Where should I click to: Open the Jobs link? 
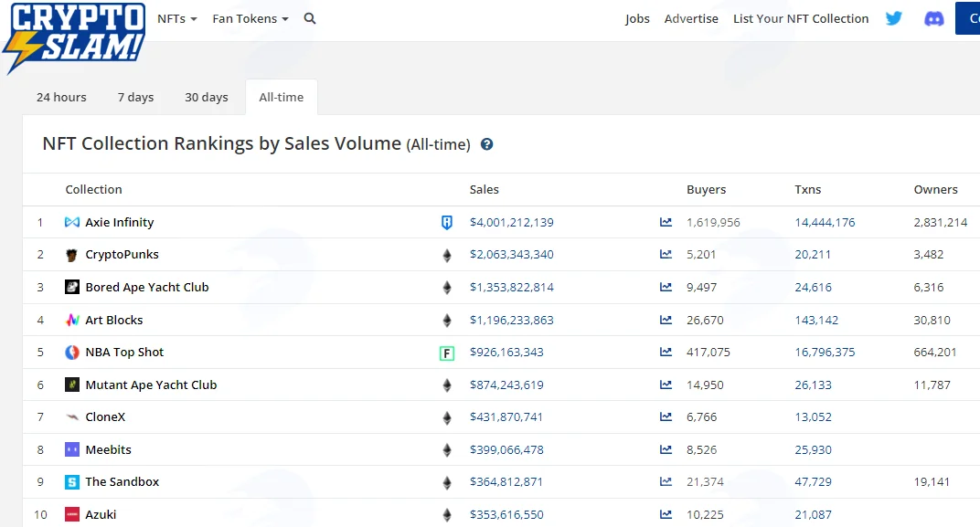[x=637, y=19]
